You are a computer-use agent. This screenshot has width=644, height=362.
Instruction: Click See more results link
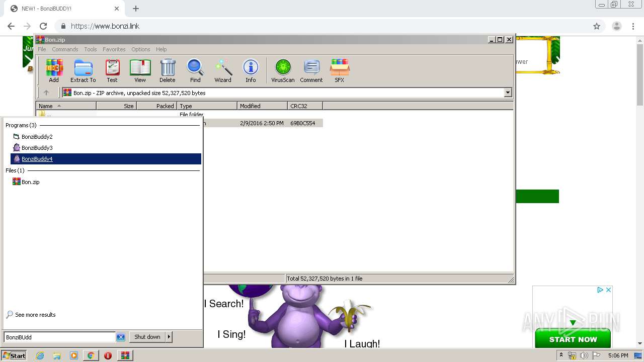click(35, 315)
